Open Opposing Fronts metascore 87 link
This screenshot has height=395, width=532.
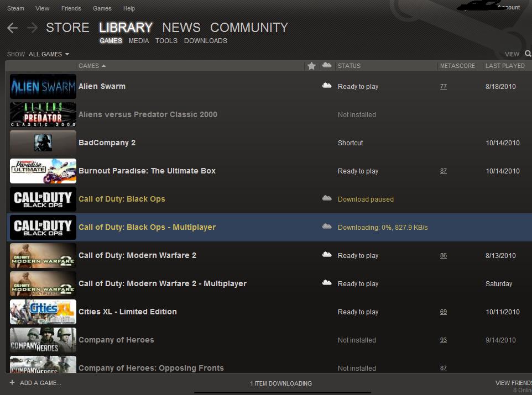pyautogui.click(x=444, y=368)
